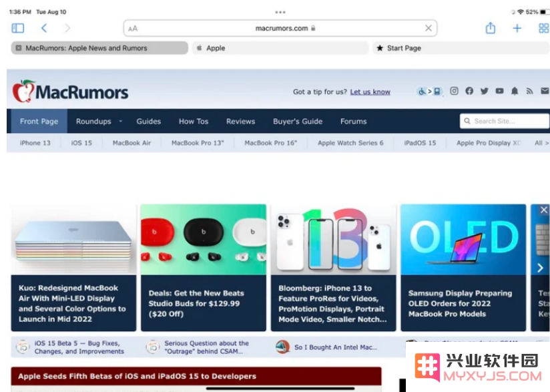This screenshot has width=550, height=392.
Task: Advance the carousel with the right arrow
Action: [540, 268]
